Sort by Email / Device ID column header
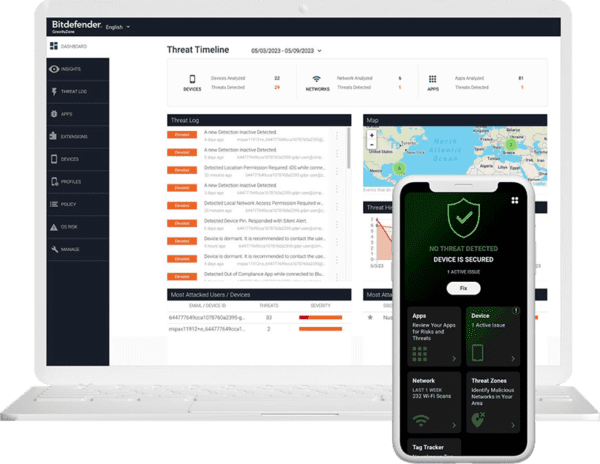 click(207, 306)
